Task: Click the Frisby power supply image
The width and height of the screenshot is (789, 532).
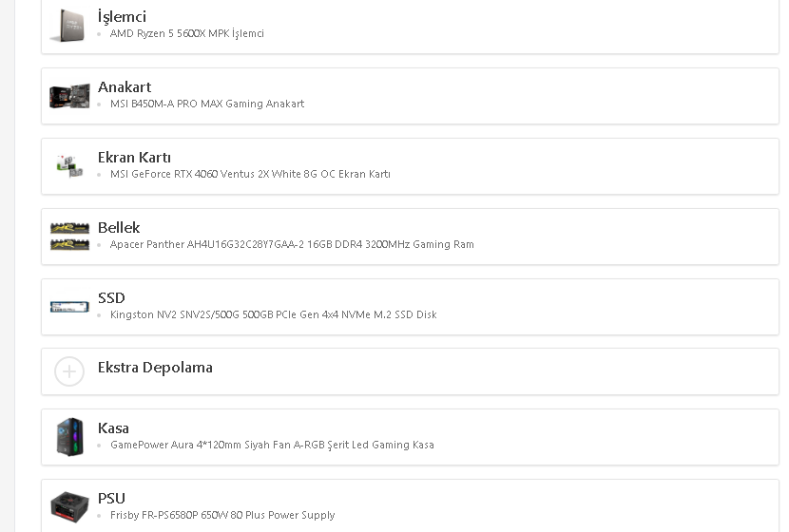Action: click(69, 506)
